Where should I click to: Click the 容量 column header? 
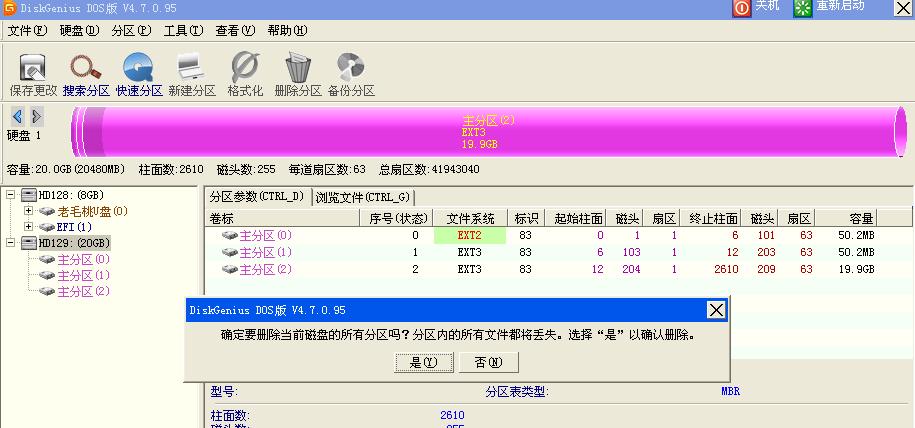[846, 218]
